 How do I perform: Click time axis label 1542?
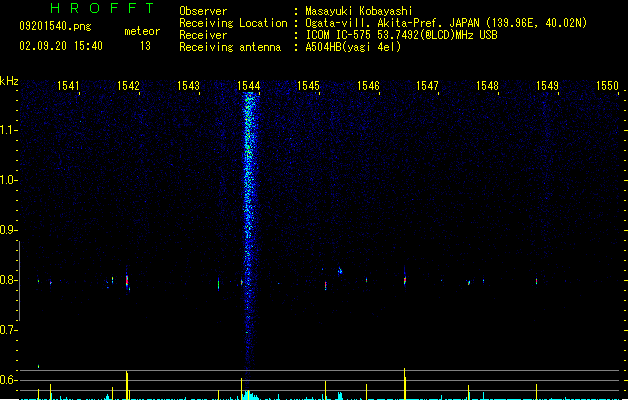coord(128,86)
